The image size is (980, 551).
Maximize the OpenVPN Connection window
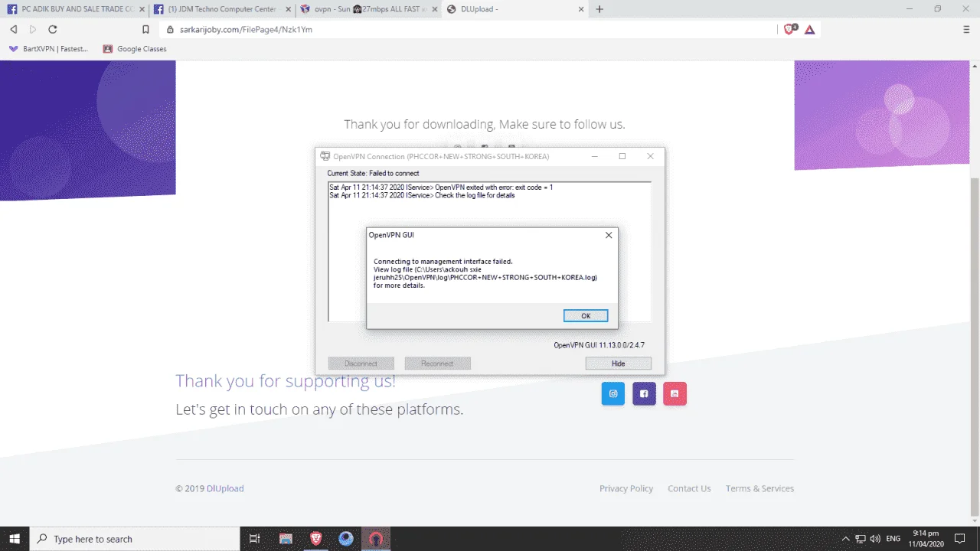click(622, 156)
